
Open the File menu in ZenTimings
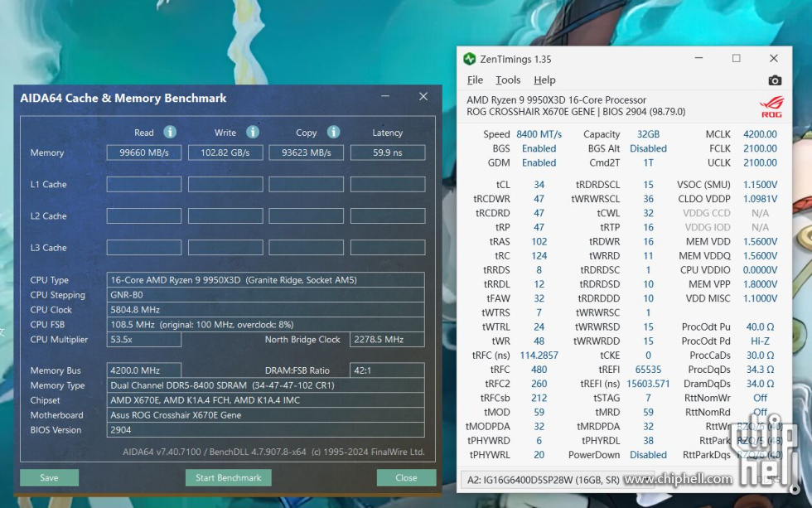coord(475,80)
